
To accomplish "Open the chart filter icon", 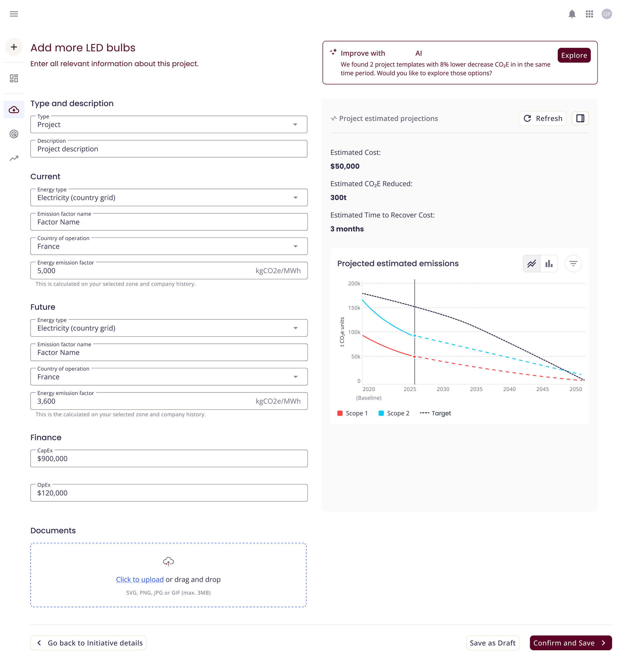I will 573,263.
